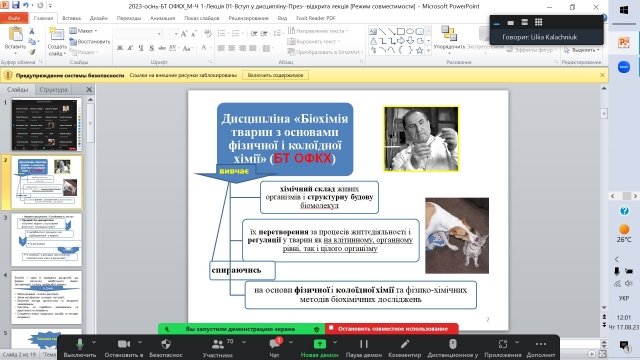Apply numbered list icon
640x360 pixels.
pyautogui.click(x=236, y=33)
